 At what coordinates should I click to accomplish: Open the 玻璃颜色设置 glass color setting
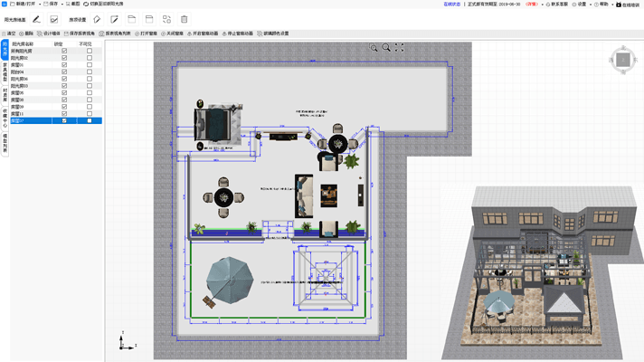274,33
